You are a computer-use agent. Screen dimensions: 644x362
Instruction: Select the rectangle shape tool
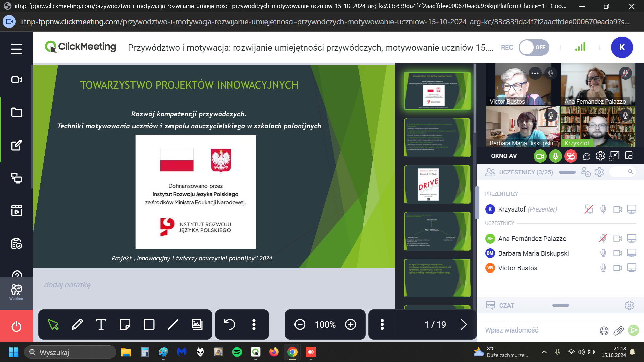149,324
